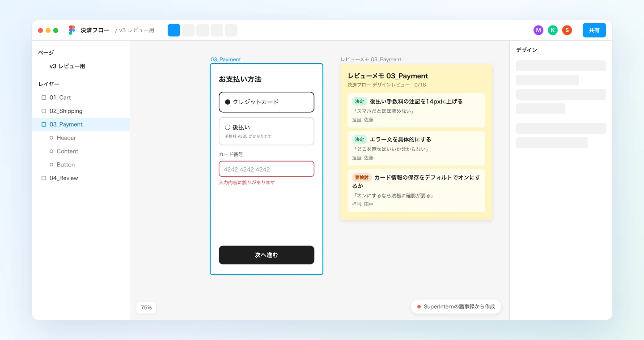Click the blue 03_Payment frame label on canvas
Screen dimensions: 644x340
point(226,59)
